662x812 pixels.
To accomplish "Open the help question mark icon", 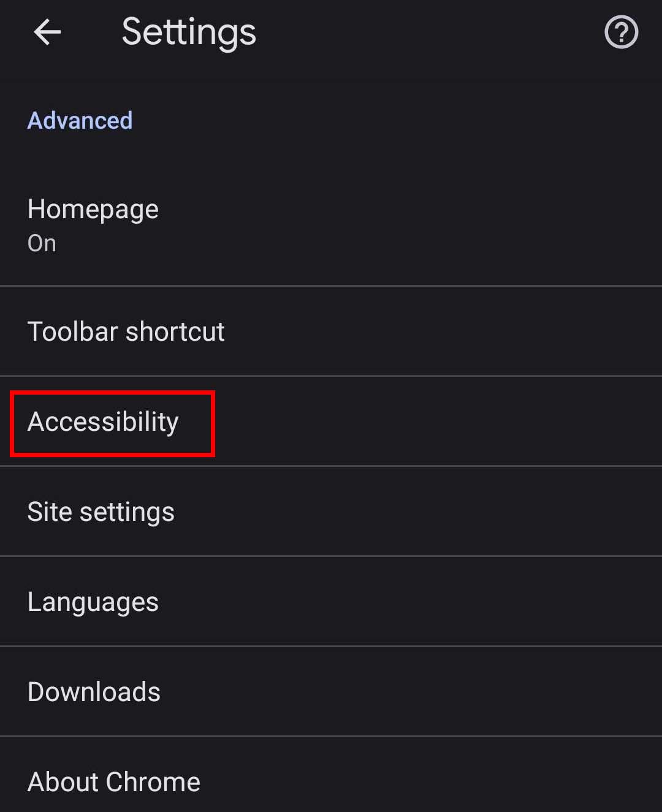I will point(621,32).
